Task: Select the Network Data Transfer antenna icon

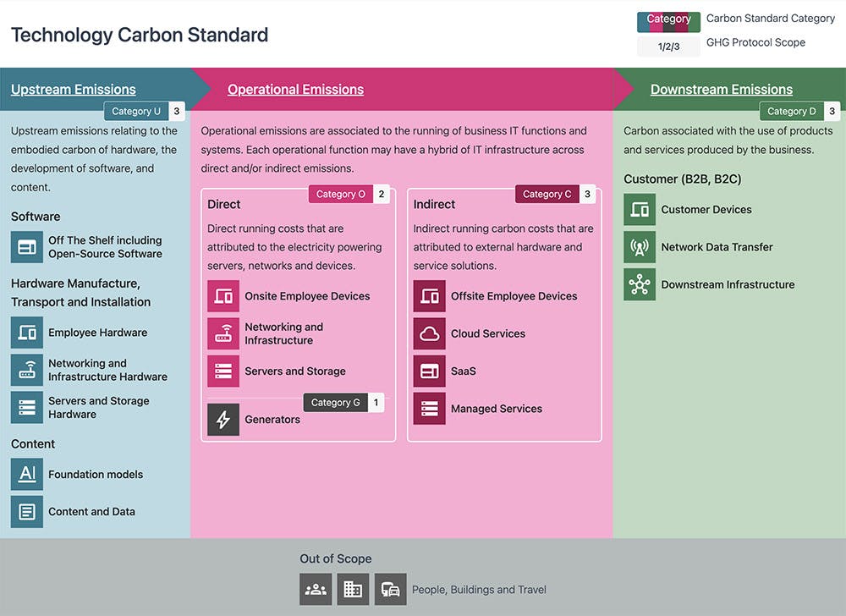Action: click(x=640, y=247)
